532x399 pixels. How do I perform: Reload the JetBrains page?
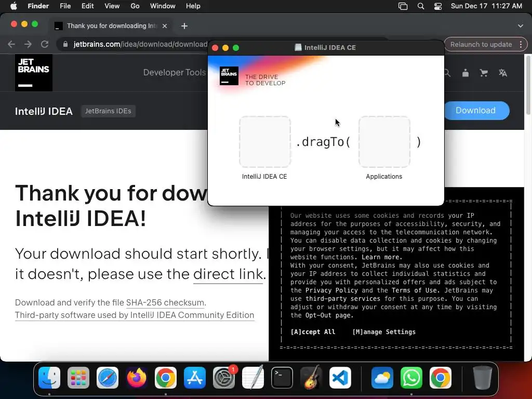45,44
